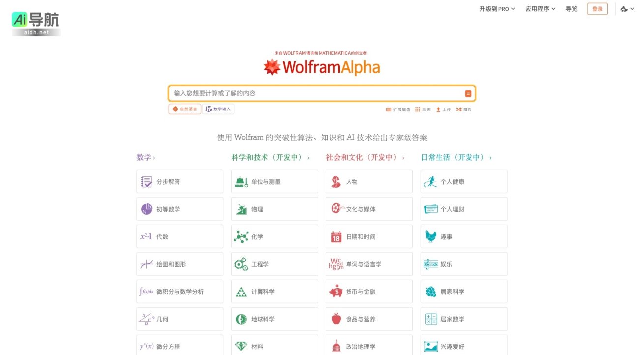
Task: Select the 绘图和图形 plotting and graphics tile
Action: pyautogui.click(x=179, y=264)
